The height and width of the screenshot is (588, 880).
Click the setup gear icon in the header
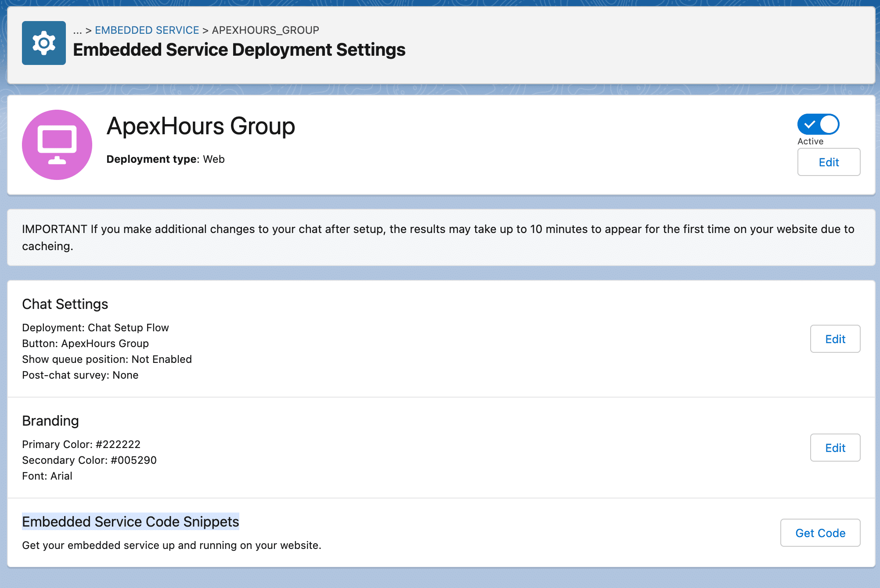click(43, 43)
